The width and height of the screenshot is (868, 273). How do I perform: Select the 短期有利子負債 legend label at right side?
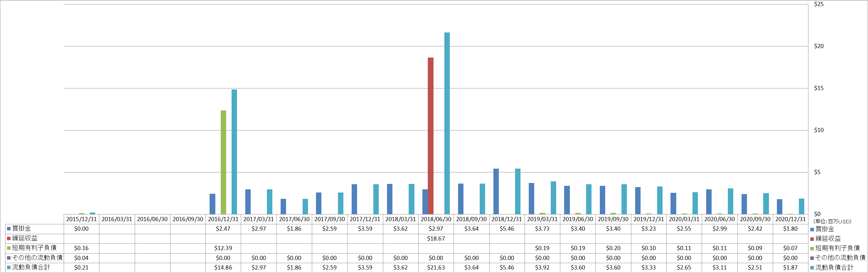837,248
